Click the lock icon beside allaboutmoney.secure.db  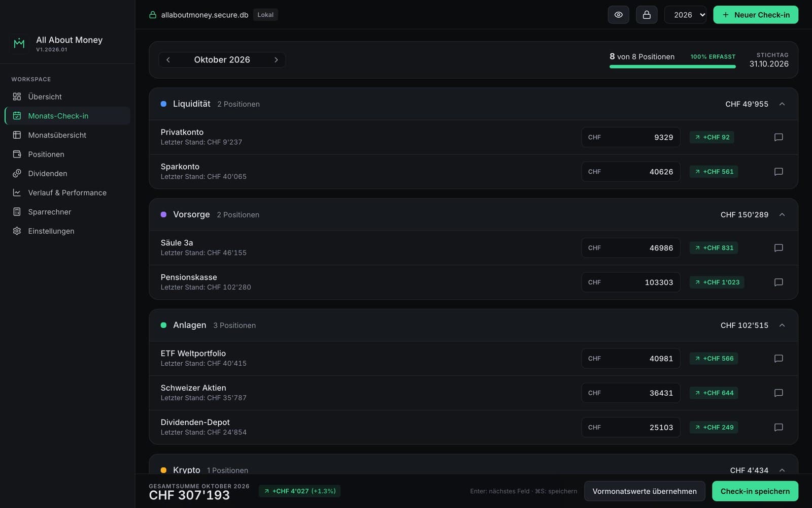click(153, 15)
